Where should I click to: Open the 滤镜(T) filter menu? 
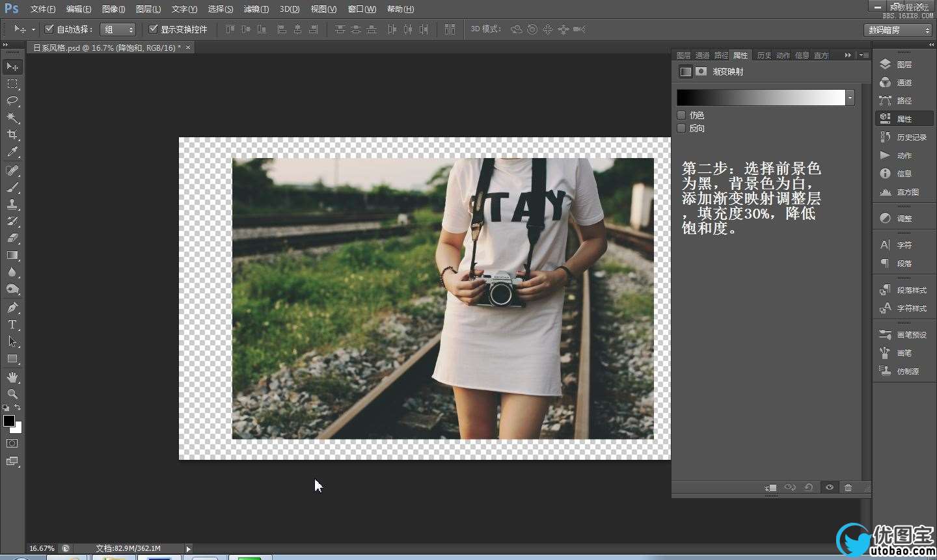[256, 9]
